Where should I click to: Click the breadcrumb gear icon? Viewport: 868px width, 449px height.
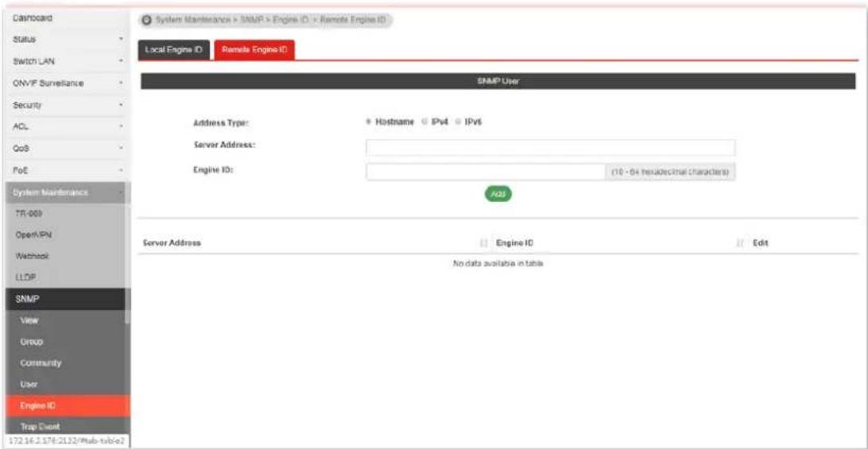[x=146, y=21]
